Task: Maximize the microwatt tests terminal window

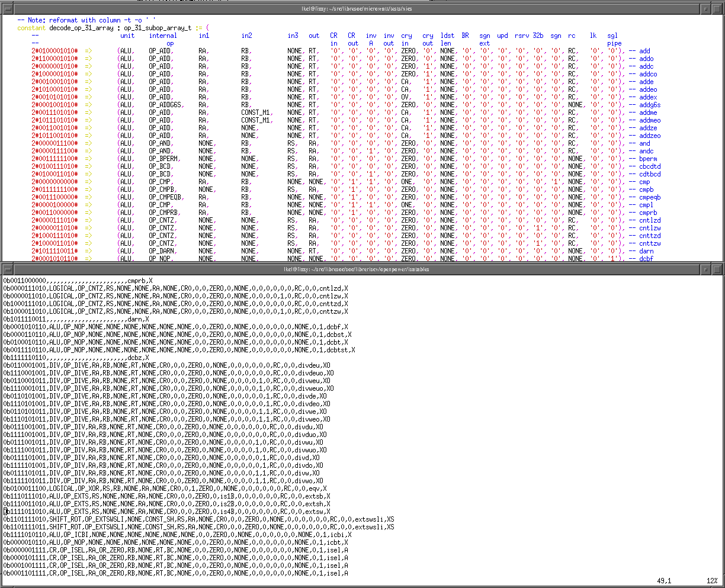Action: (718, 9)
